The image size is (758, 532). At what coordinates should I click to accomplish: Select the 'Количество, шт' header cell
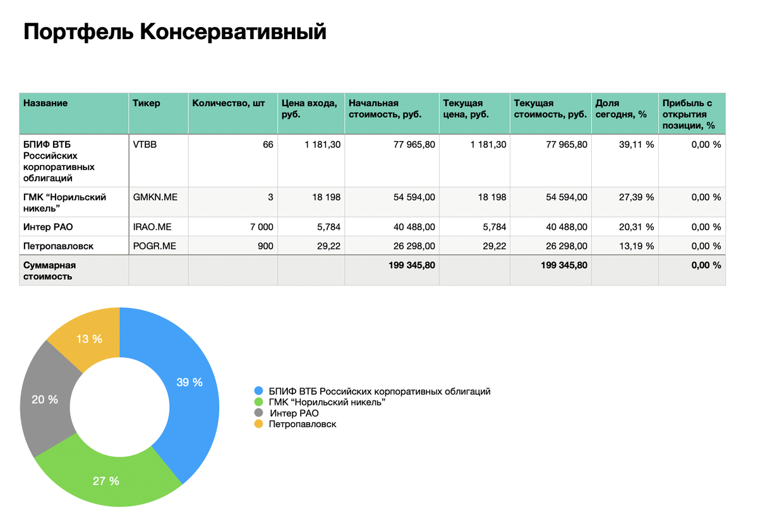pyautogui.click(x=233, y=114)
